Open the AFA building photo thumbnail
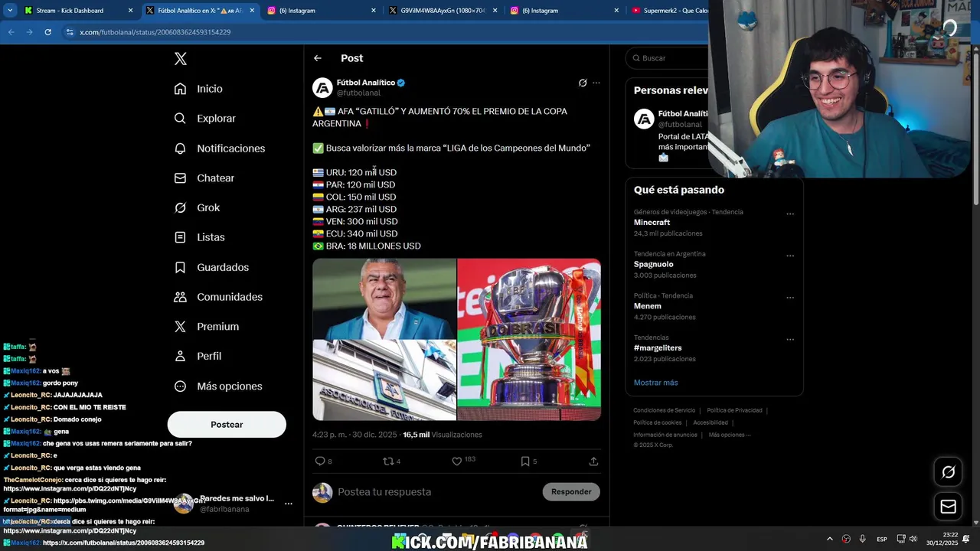 click(384, 380)
